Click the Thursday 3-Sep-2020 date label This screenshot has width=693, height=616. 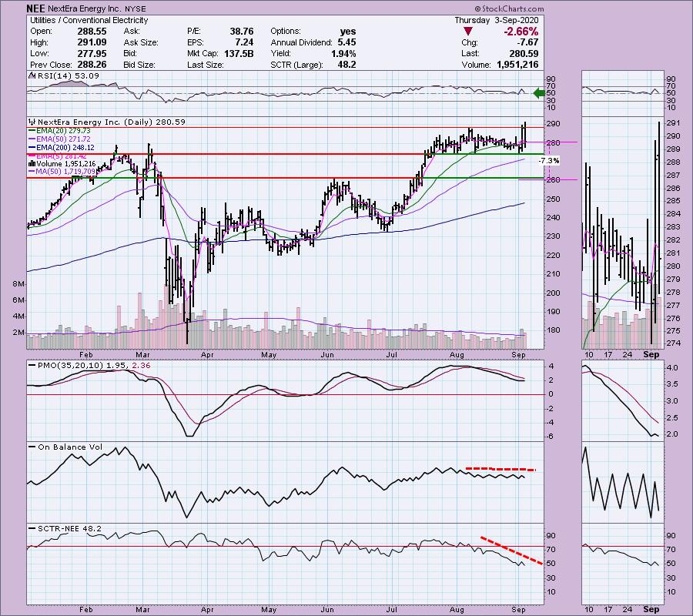[x=497, y=20]
